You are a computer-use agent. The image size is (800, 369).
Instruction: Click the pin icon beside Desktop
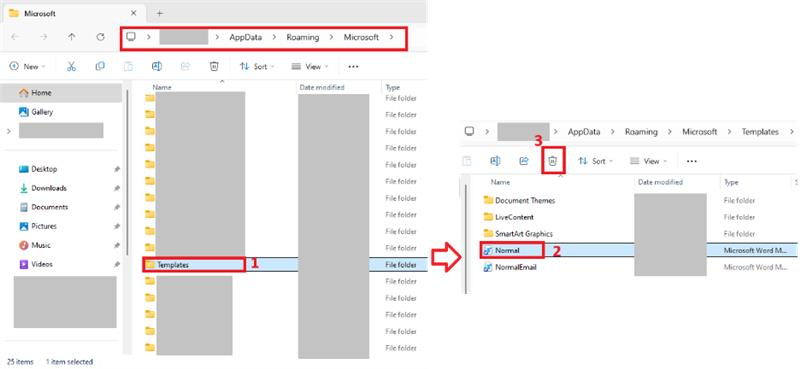pos(117,169)
